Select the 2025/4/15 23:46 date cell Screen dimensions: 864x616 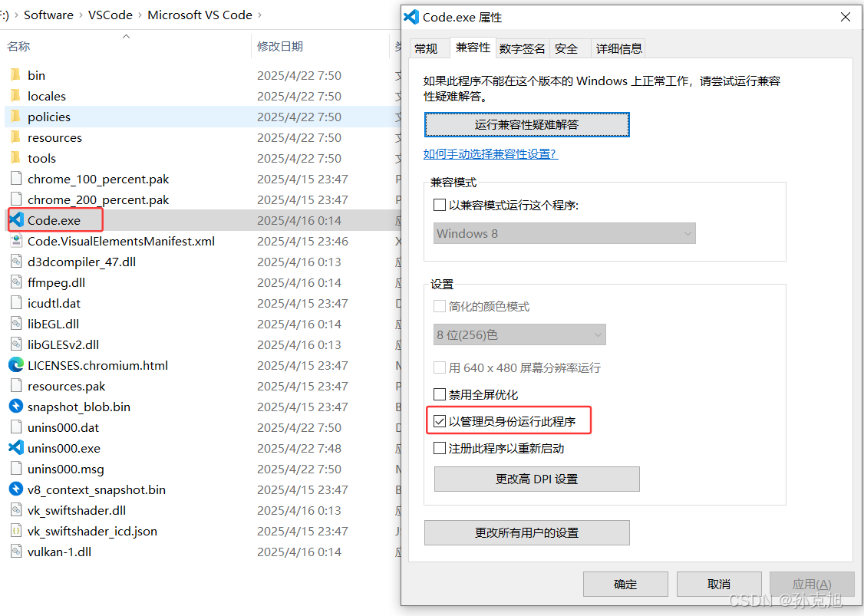[302, 242]
